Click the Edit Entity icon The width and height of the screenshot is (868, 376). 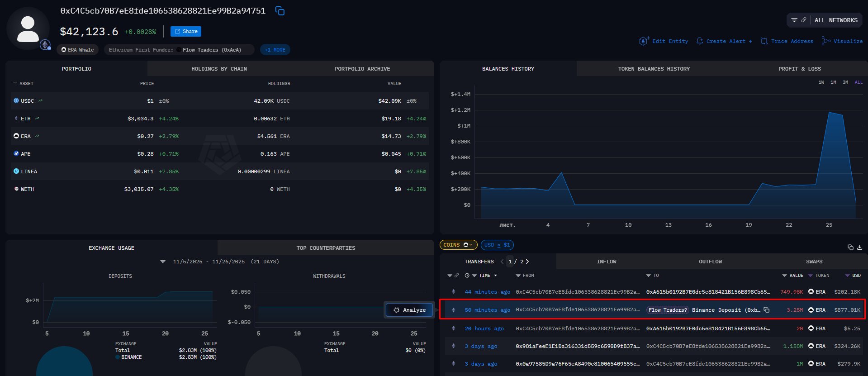click(x=644, y=41)
